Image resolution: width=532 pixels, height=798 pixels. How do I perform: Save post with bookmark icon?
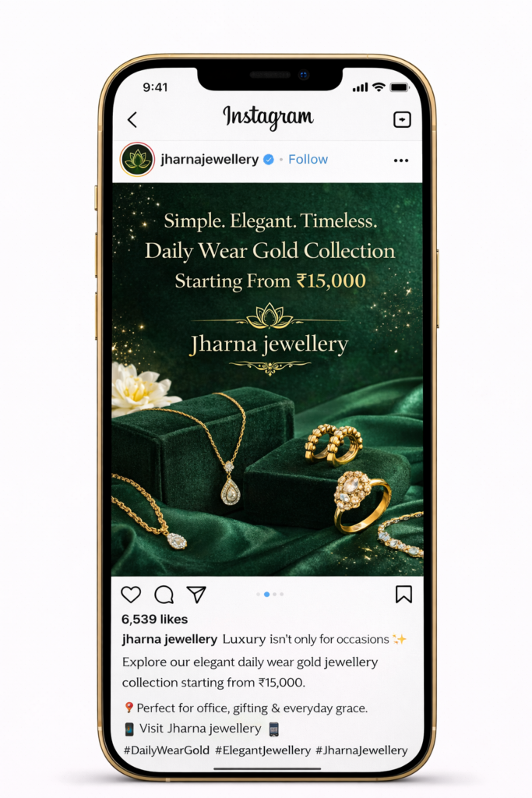point(403,594)
